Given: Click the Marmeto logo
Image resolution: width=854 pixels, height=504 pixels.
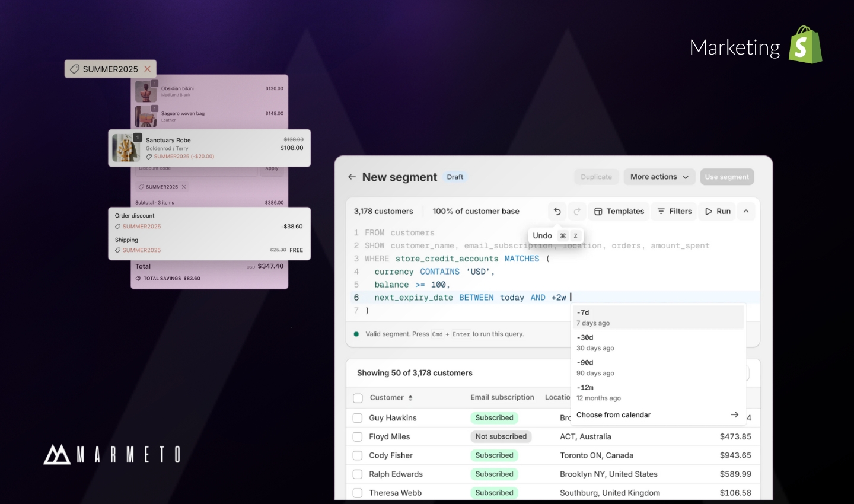Looking at the screenshot, I should click(x=112, y=454).
